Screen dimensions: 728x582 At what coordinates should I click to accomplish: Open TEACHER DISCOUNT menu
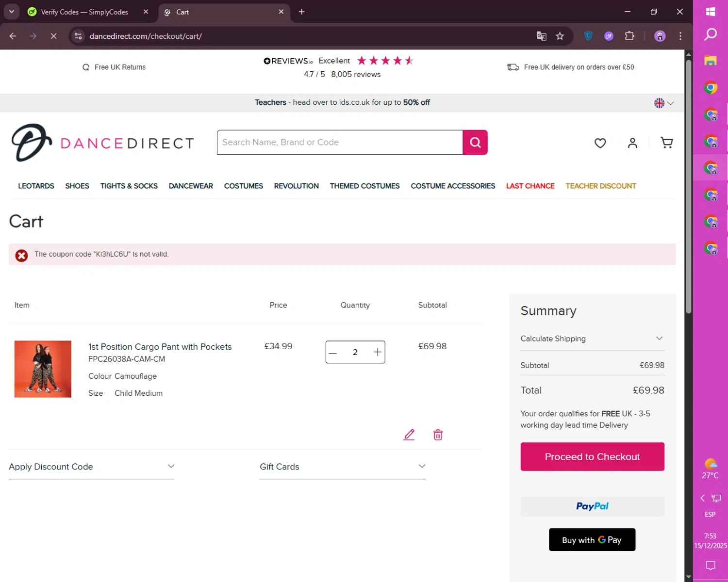600,186
